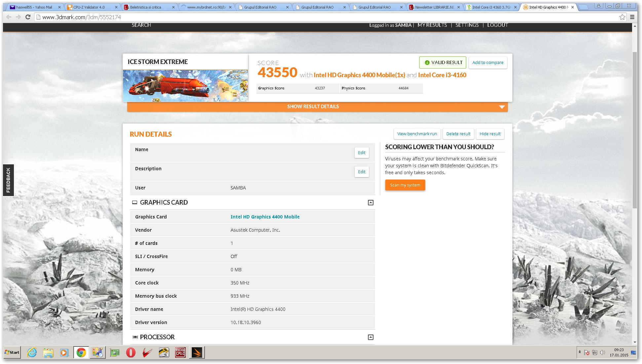Open the Intel HD Graphics 4400 Mobile link

(265, 217)
